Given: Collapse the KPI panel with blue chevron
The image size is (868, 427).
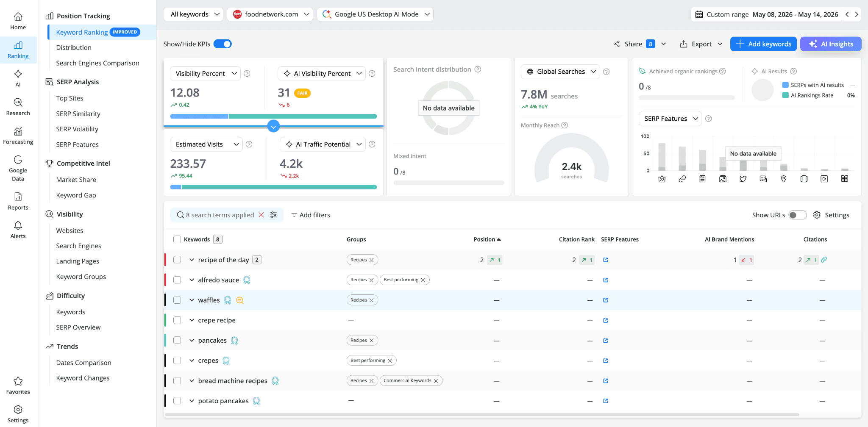Looking at the screenshot, I should (273, 126).
